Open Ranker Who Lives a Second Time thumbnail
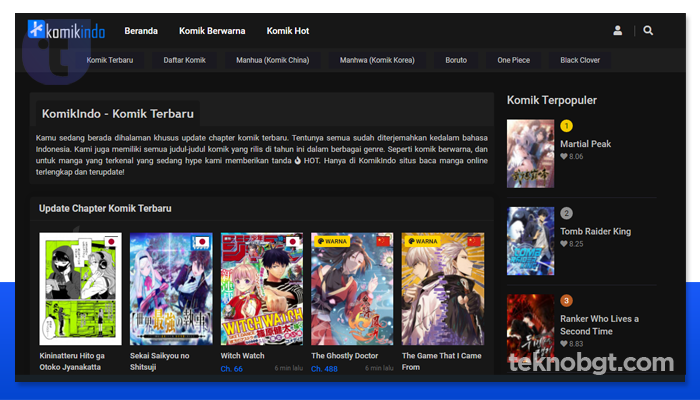The image size is (700, 400). coord(530,328)
